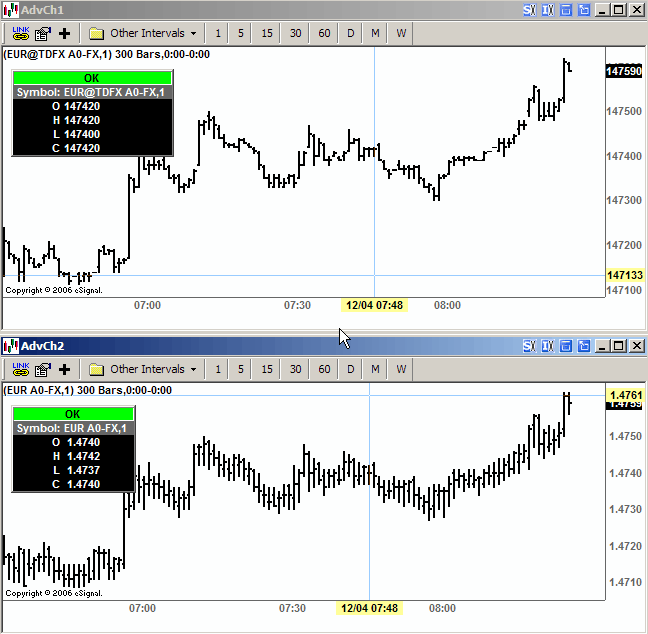Screen dimensions: 648x634
Task: Click the folder icon in AdvCh2 toolbar
Action: coord(96,369)
